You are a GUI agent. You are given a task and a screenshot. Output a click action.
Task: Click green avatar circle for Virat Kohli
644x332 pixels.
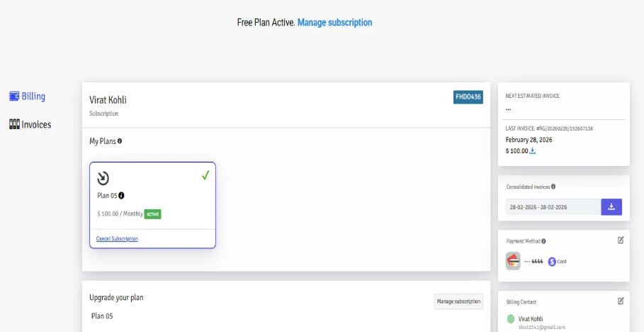pyautogui.click(x=511, y=319)
